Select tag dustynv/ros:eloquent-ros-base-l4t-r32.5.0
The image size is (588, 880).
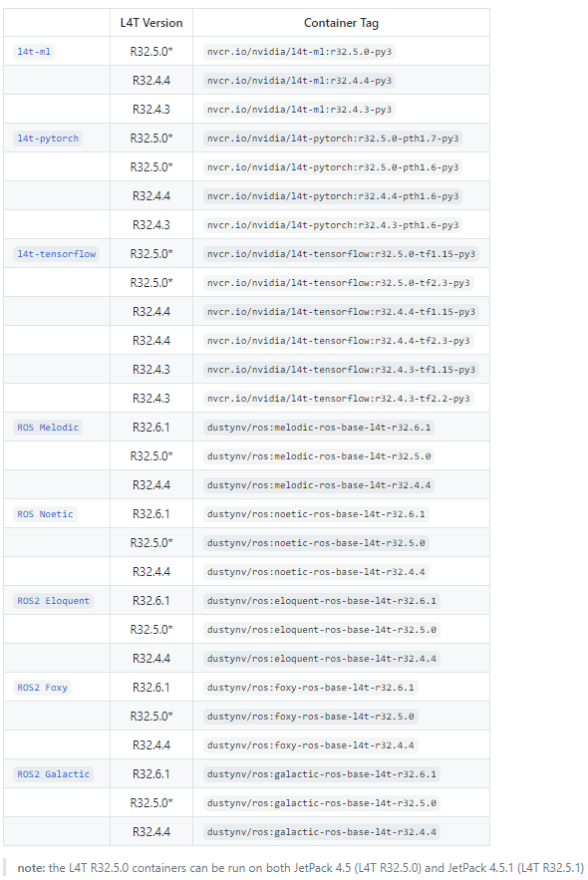(322, 630)
